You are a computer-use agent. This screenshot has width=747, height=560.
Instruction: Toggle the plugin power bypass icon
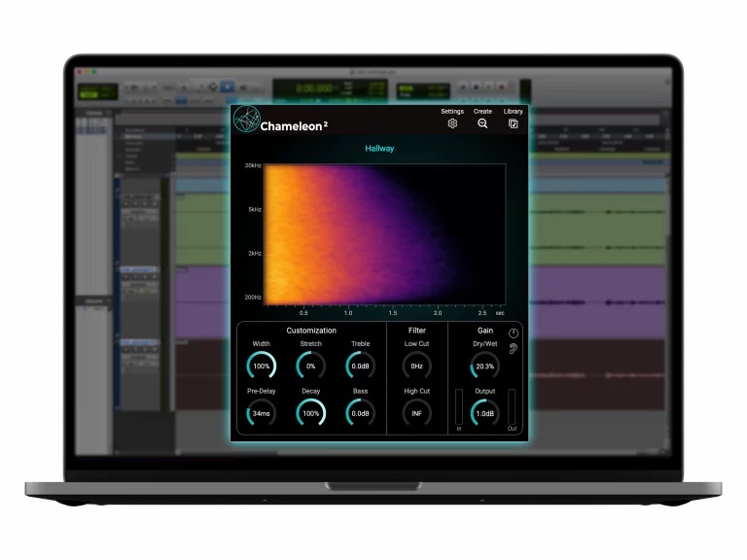[514, 332]
